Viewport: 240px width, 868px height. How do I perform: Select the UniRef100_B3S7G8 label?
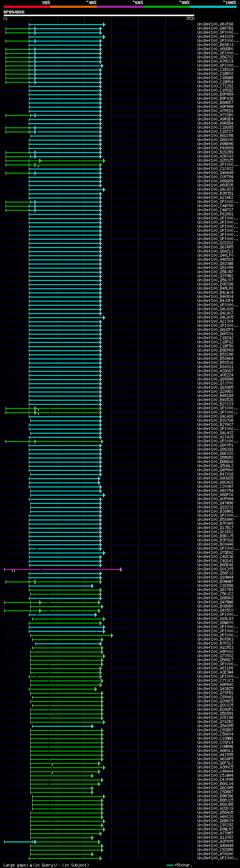pyautogui.click(x=215, y=421)
